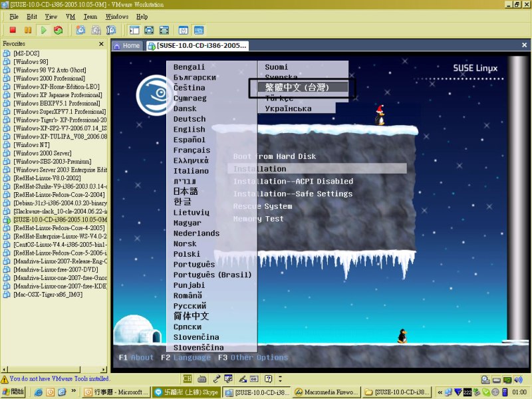This screenshot has width=532, height=399.
Task: Take a snapshot using the first snapshot icon
Action: 80,30
